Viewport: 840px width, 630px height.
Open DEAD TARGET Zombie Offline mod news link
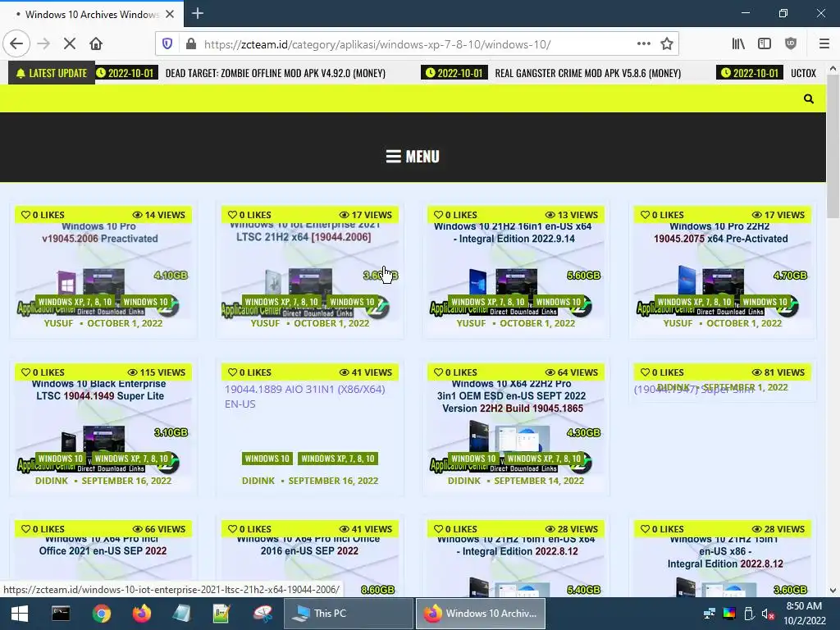click(x=276, y=73)
